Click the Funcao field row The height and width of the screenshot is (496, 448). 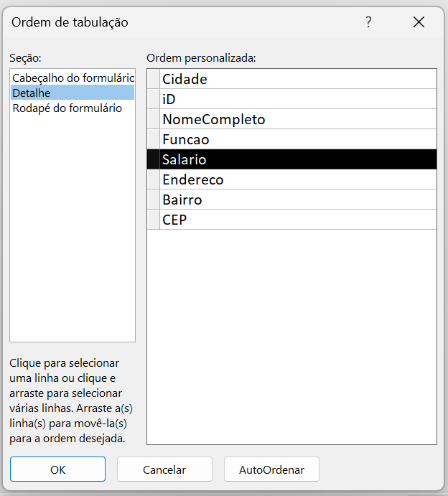tap(185, 139)
